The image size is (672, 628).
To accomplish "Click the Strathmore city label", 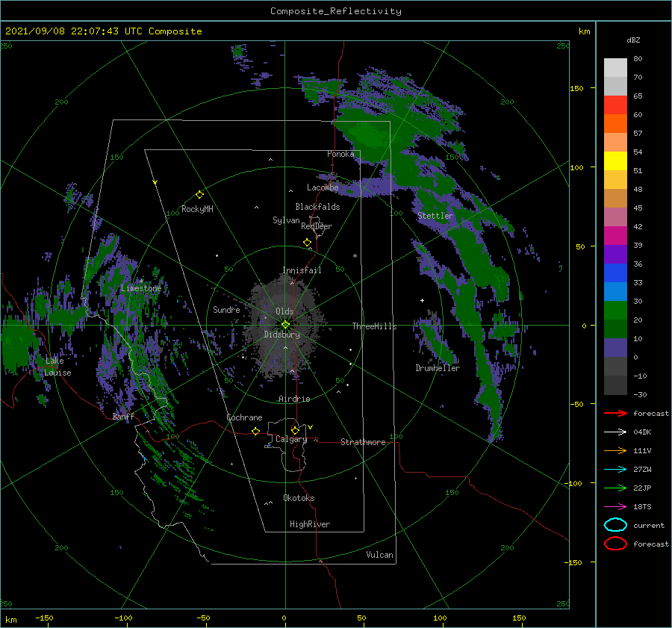I will [363, 442].
